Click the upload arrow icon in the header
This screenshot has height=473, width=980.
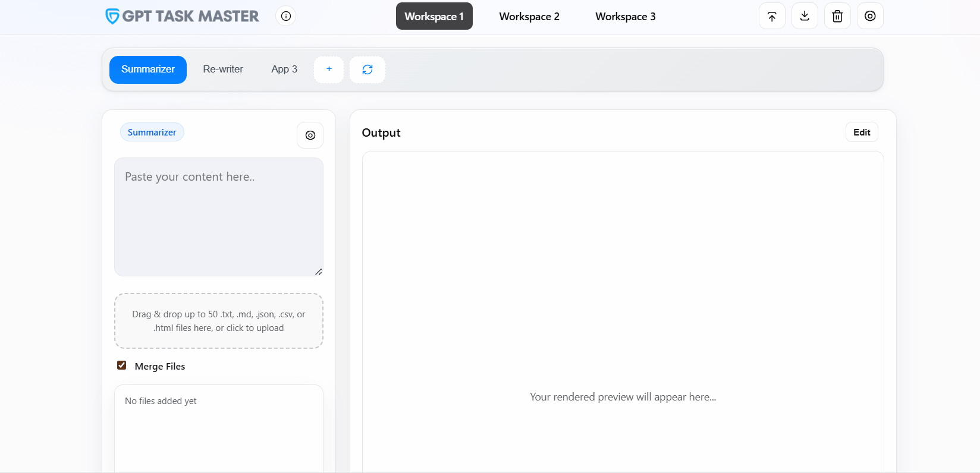click(x=772, y=16)
